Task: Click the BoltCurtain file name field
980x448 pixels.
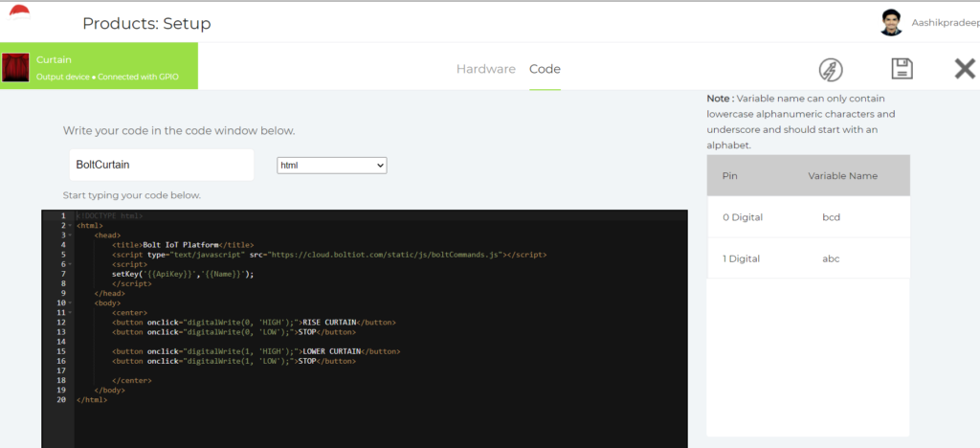Action: [161, 165]
